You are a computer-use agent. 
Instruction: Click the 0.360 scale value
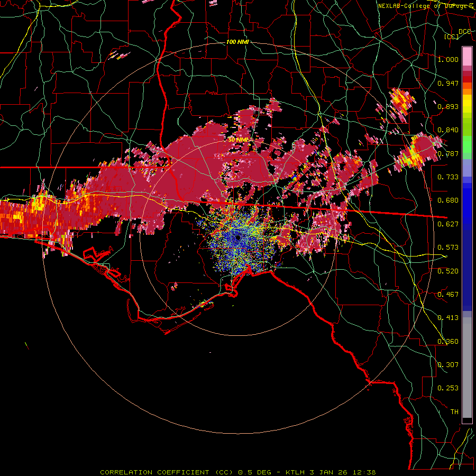(x=448, y=342)
